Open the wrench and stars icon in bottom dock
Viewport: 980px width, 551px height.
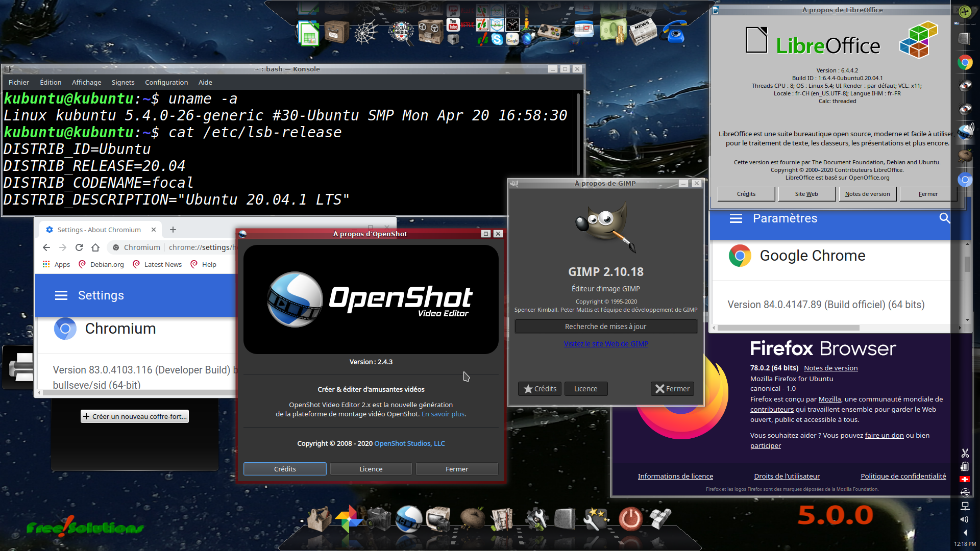[596, 519]
